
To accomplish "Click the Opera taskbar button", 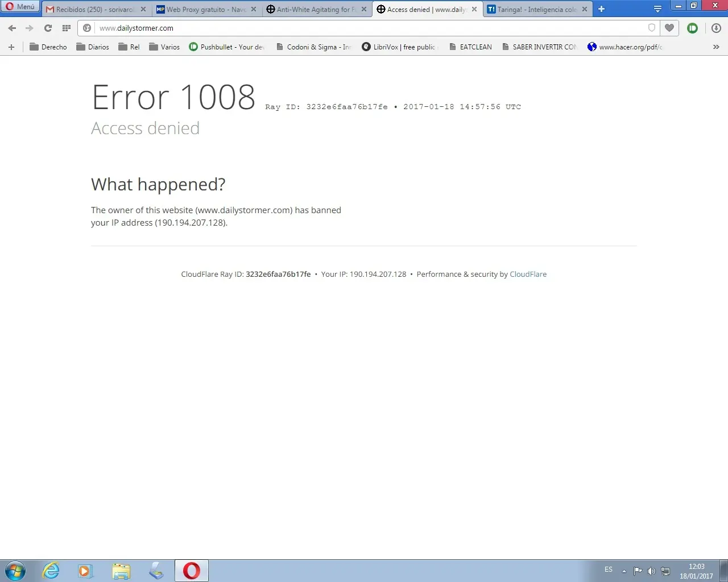I will pyautogui.click(x=192, y=571).
